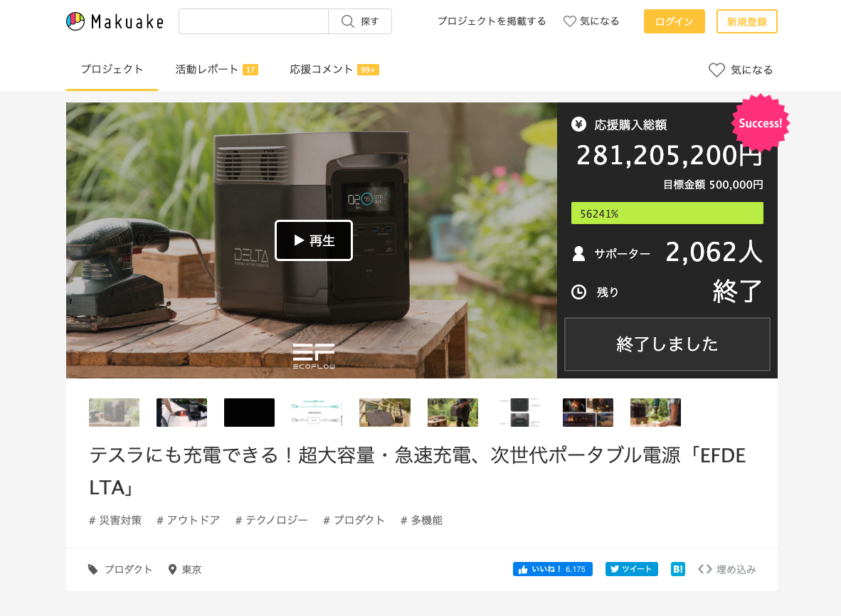Image resolution: width=841 pixels, height=616 pixels.
Task: Click the ログイン button
Action: coord(674,21)
